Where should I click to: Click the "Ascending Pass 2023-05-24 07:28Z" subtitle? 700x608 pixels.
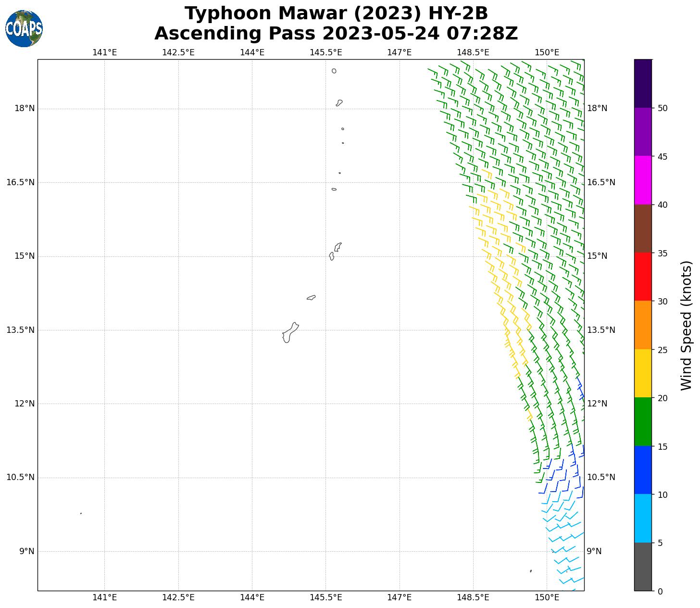[x=336, y=34]
